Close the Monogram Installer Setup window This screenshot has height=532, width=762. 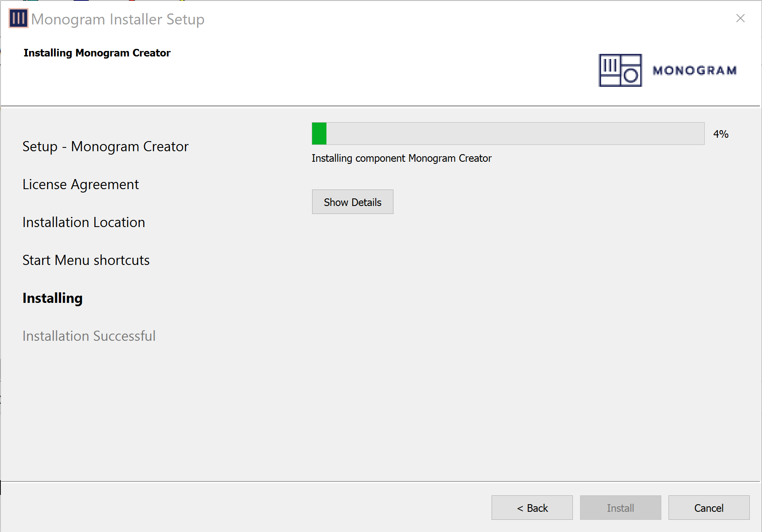pos(740,19)
